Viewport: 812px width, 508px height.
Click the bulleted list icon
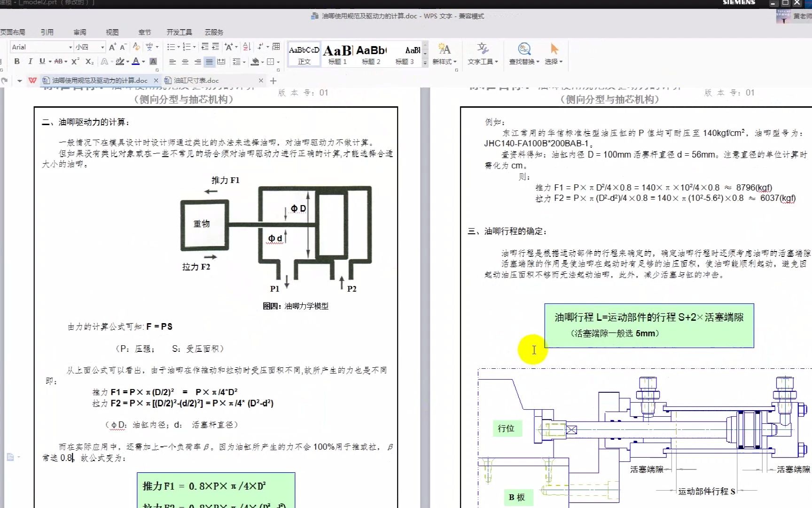coord(172,47)
